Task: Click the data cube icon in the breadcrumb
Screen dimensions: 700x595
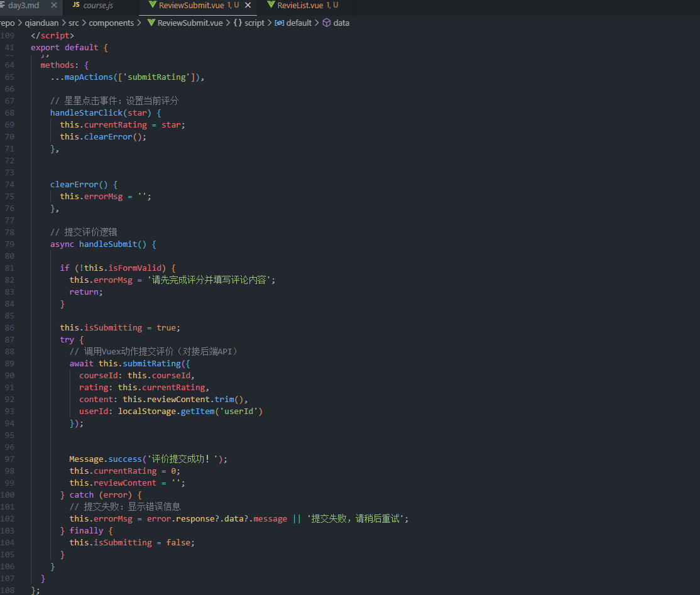Action: pyautogui.click(x=327, y=23)
